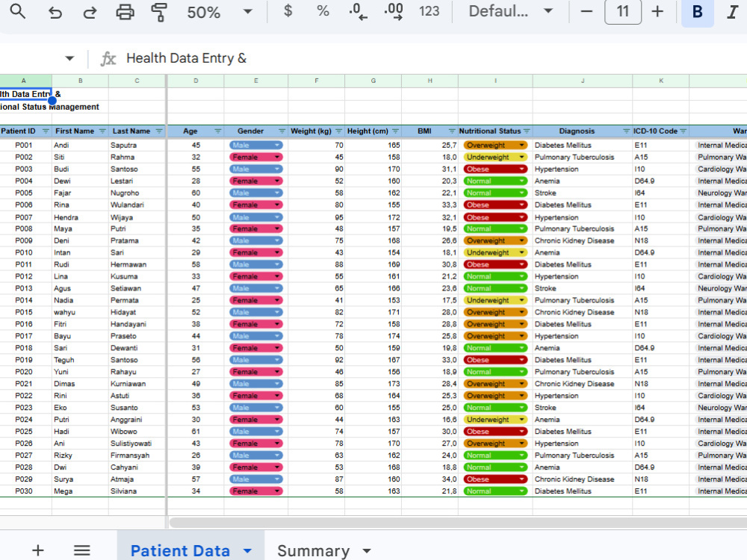The image size is (747, 560).
Task: Open the Patient ID filter icon
Action: point(46,131)
